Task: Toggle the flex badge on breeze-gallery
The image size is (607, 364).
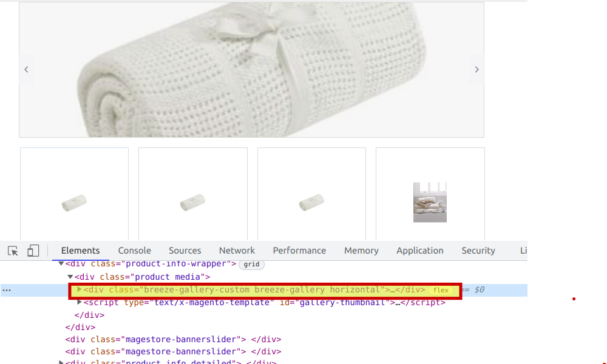Action: pyautogui.click(x=441, y=290)
